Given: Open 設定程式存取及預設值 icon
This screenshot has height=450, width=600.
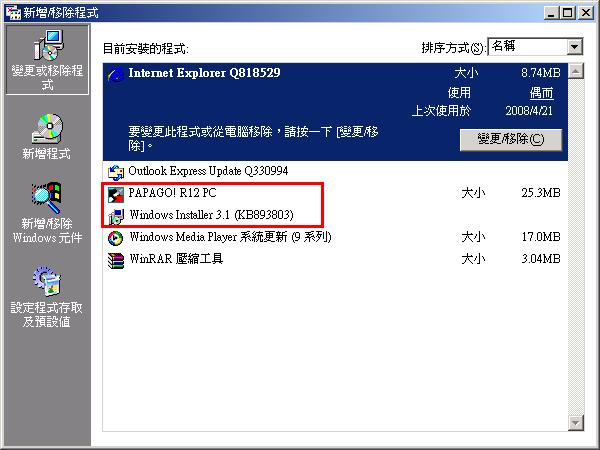Looking at the screenshot, I should point(47,282).
